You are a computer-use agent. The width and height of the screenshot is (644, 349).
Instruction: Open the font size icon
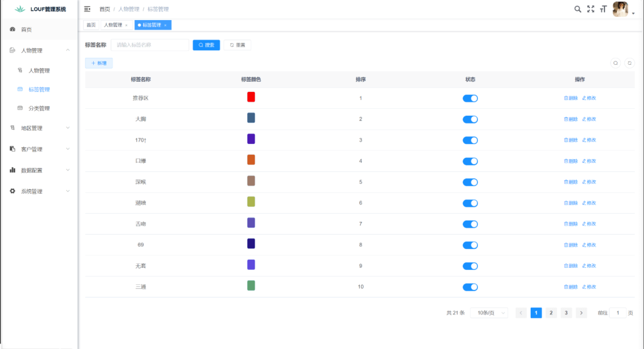coord(603,9)
